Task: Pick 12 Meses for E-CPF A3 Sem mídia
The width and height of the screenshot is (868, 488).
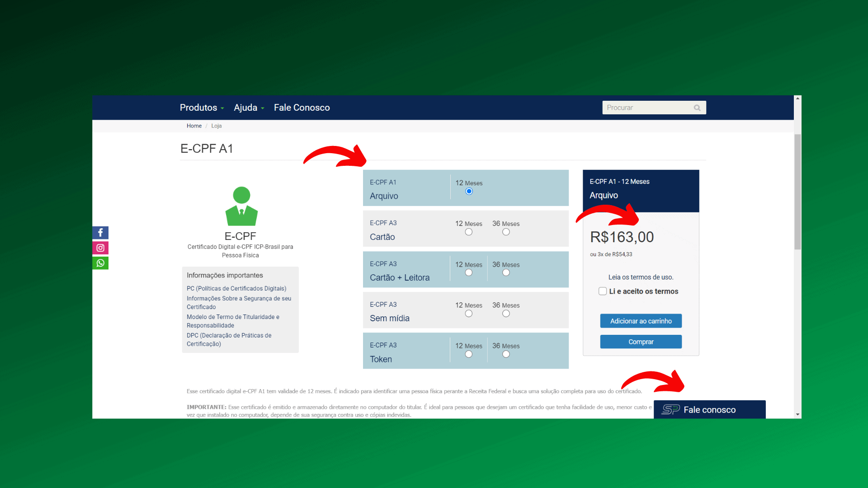Action: coord(469,314)
